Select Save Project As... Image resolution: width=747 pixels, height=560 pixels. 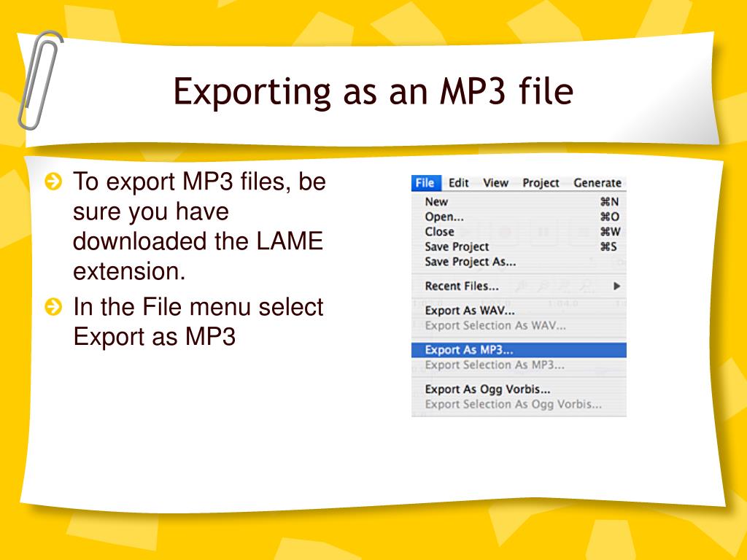[519, 262]
